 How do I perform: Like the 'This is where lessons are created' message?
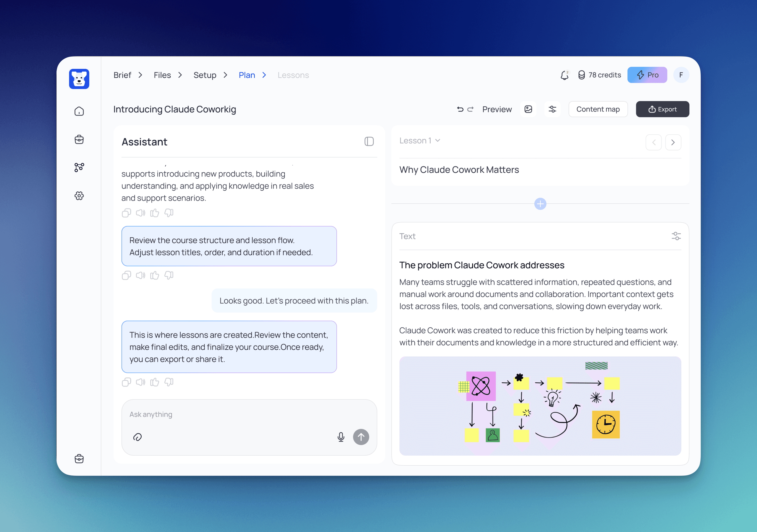(x=155, y=382)
